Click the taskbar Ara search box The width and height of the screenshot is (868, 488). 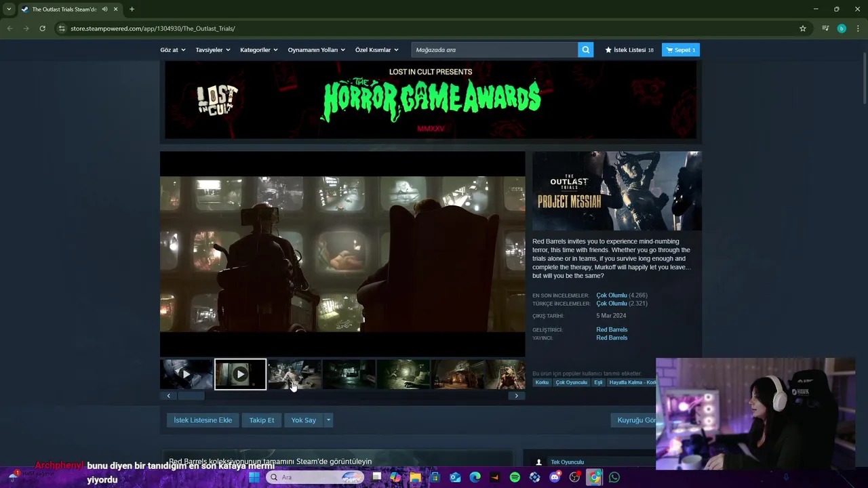coord(314,477)
